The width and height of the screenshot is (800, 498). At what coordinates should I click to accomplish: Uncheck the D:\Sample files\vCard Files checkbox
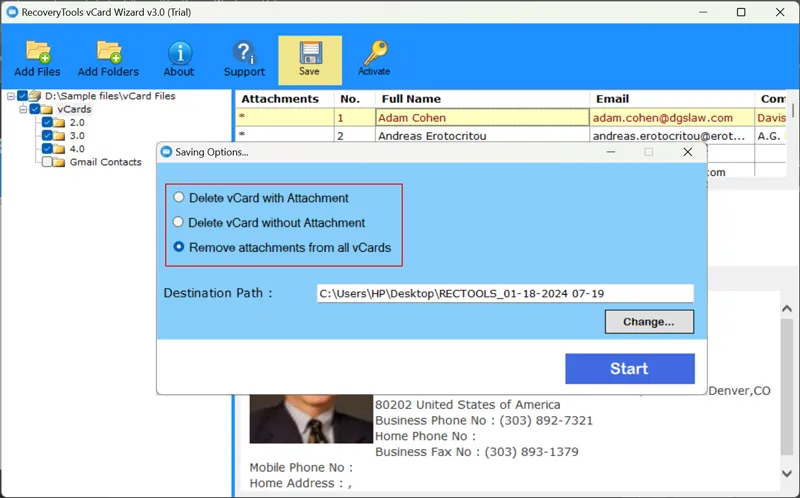[x=22, y=95]
